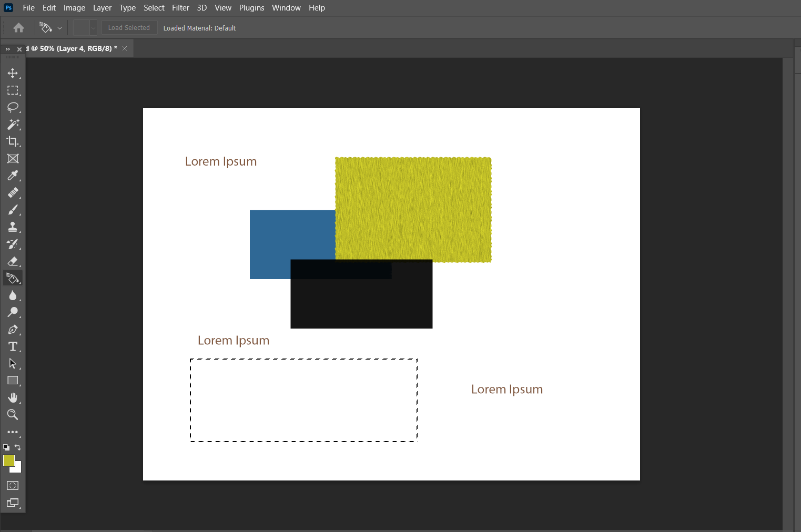Open the Edit Toolbar ellipsis menu

click(x=13, y=433)
